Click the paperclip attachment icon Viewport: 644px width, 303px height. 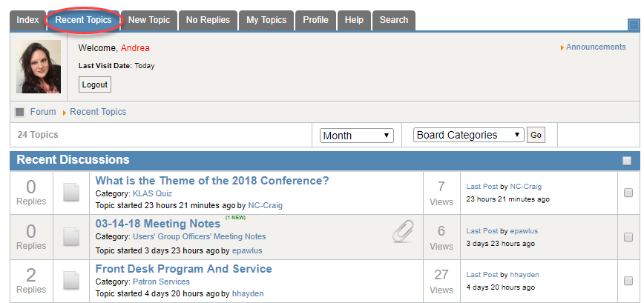pyautogui.click(x=403, y=230)
